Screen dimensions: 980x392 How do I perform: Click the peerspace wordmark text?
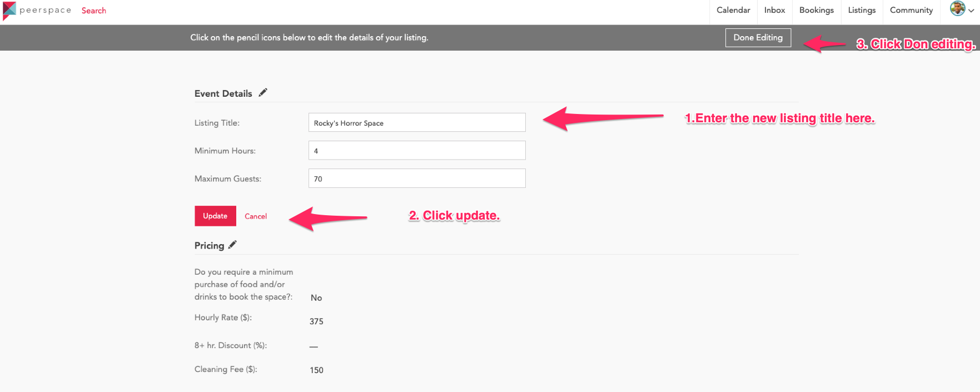coord(46,10)
